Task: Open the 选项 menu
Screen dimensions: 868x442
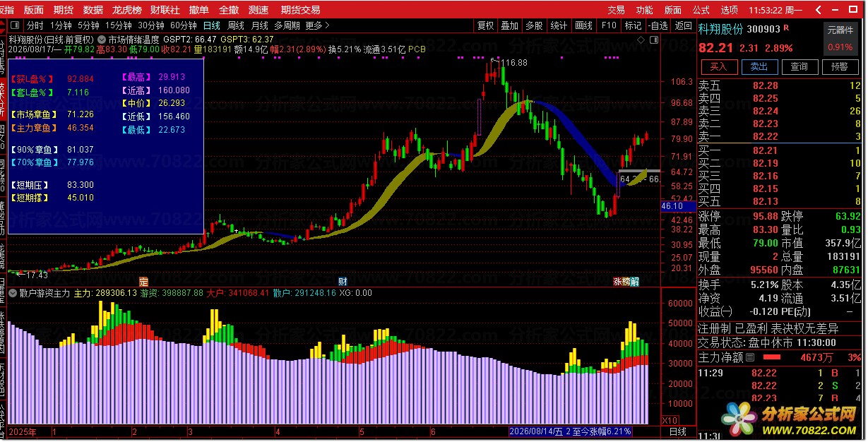Action: [729, 10]
